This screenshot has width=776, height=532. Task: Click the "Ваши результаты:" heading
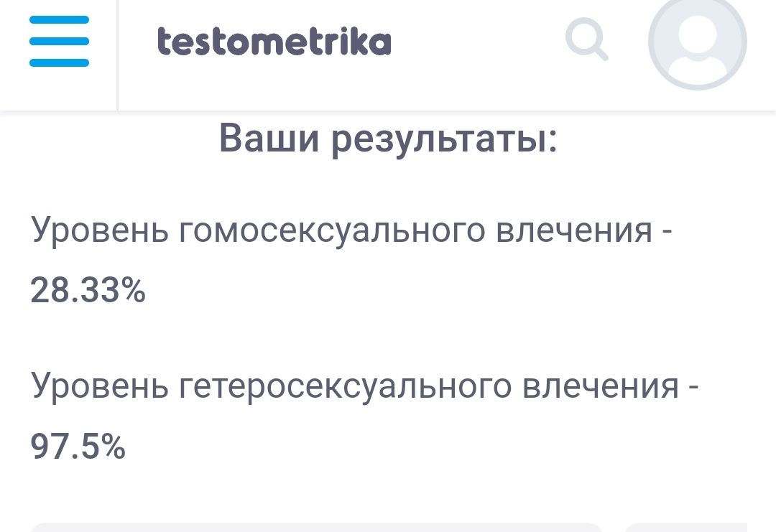[388, 138]
